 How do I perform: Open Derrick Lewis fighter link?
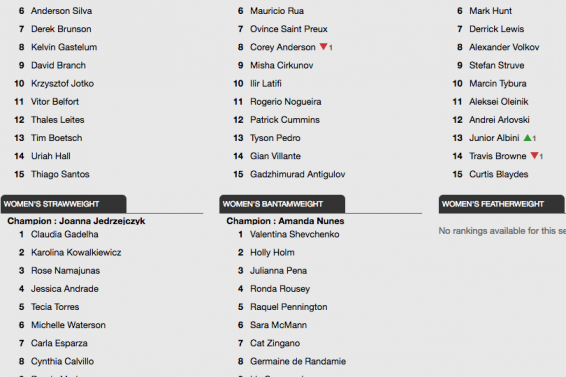click(x=496, y=29)
